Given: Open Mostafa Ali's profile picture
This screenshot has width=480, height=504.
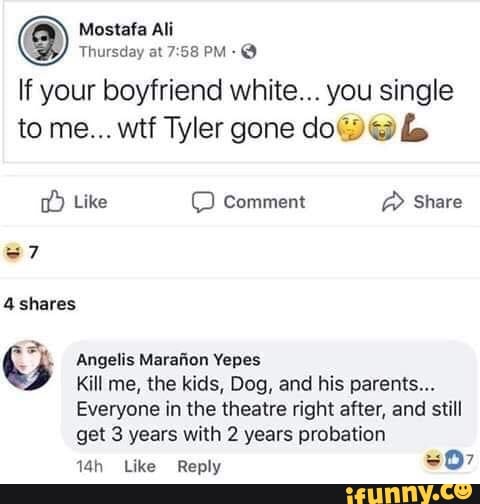Looking at the screenshot, I should [x=43, y=41].
